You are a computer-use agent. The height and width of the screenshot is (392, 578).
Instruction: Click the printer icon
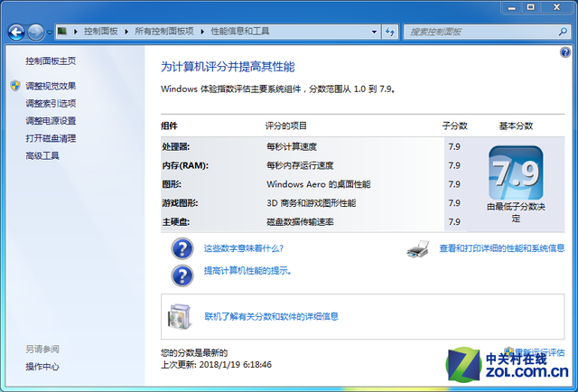tap(418, 249)
